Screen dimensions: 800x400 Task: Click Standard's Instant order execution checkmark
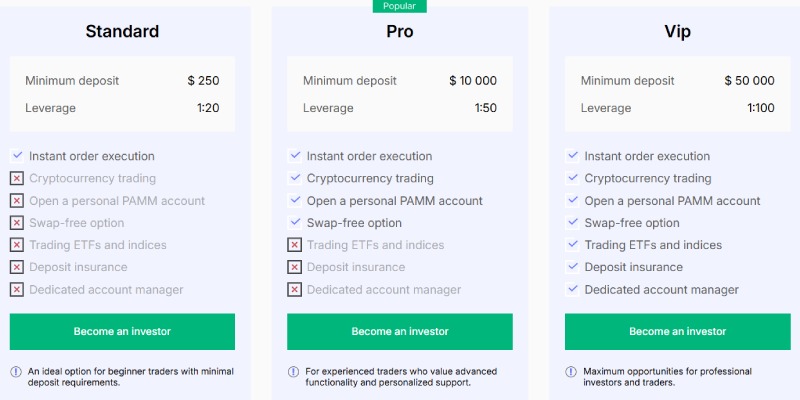[x=17, y=156]
